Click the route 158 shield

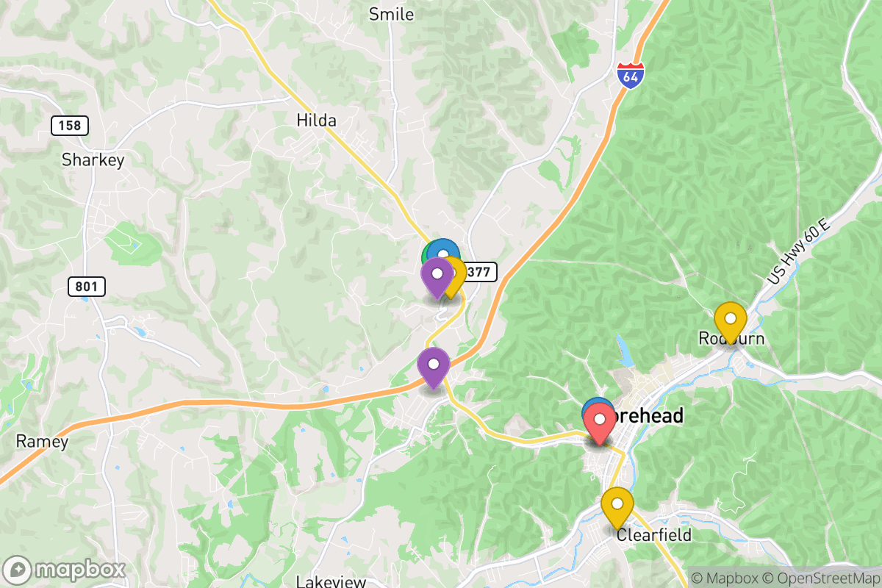pos(70,126)
